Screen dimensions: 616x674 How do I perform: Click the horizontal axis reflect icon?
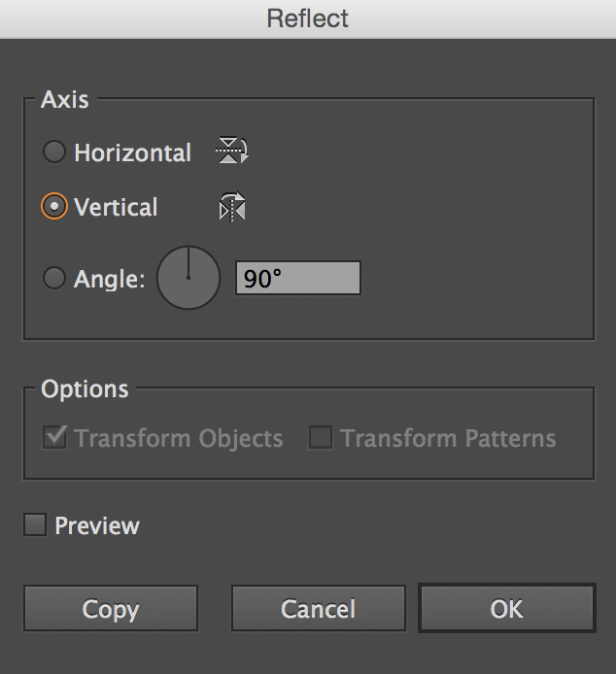tap(232, 152)
